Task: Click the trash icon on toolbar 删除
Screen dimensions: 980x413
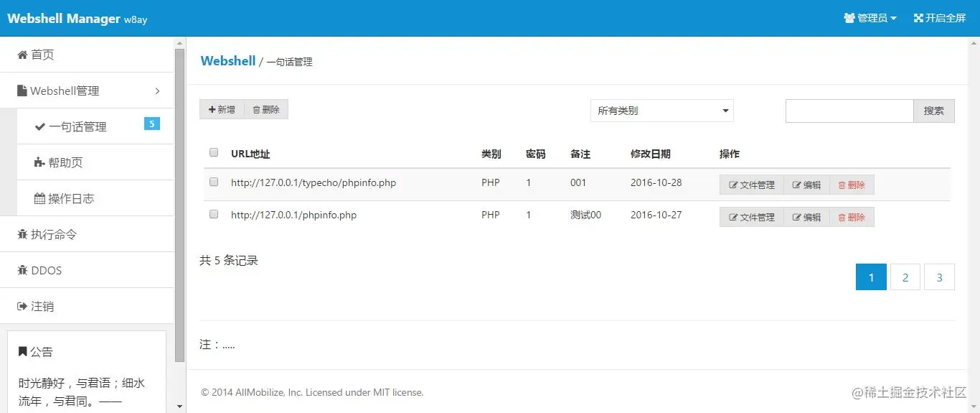Action: click(256, 110)
